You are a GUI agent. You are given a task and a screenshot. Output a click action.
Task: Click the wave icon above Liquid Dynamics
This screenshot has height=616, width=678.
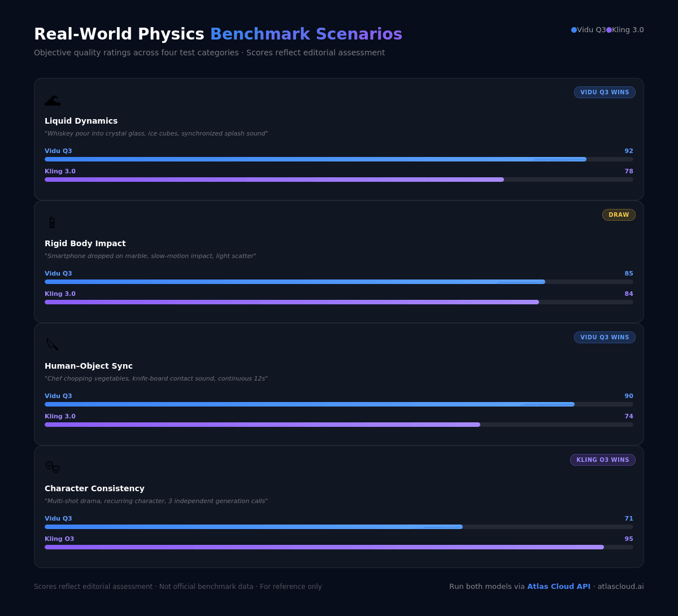53,101
